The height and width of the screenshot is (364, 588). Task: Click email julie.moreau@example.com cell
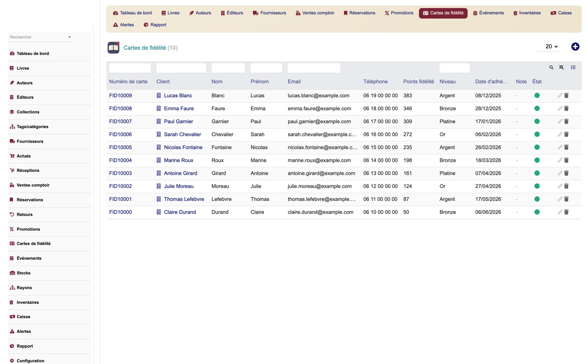[320, 186]
